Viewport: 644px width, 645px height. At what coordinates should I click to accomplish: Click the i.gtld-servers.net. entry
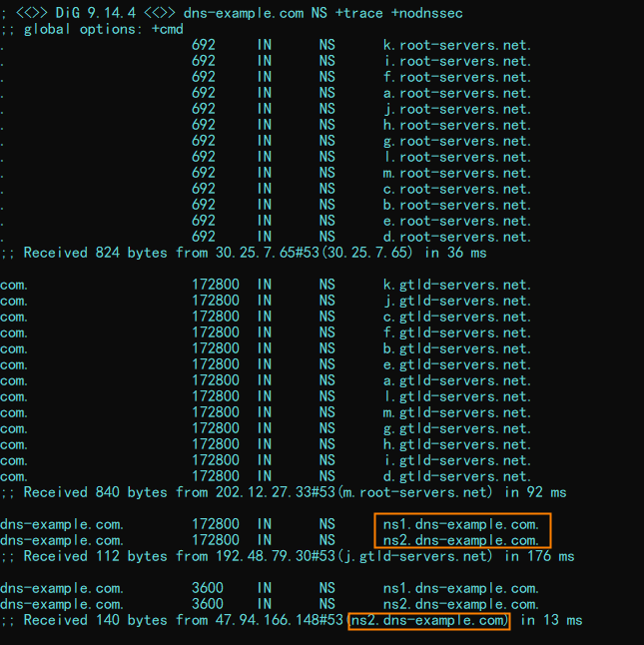coord(457,460)
